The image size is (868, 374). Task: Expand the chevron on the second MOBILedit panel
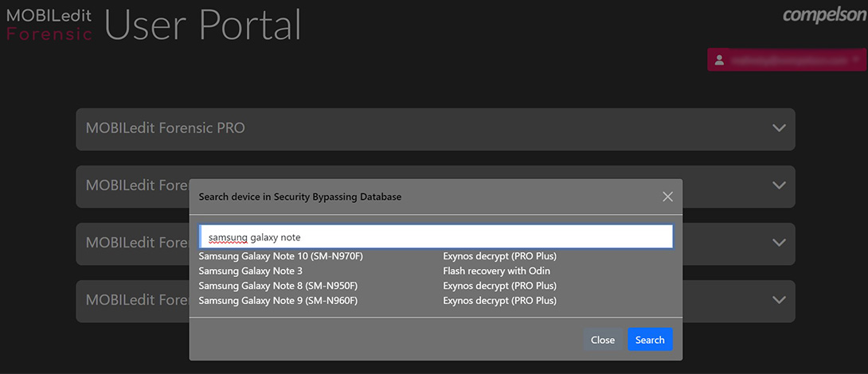click(779, 185)
